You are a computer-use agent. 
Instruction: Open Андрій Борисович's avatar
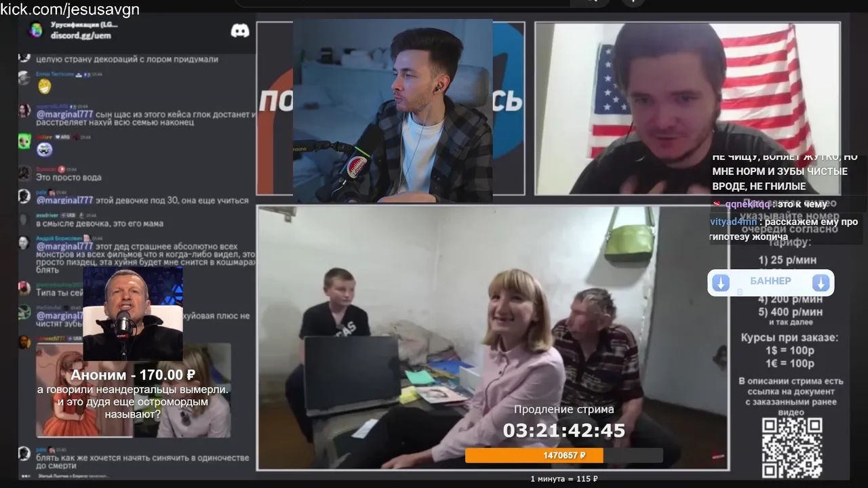24,242
